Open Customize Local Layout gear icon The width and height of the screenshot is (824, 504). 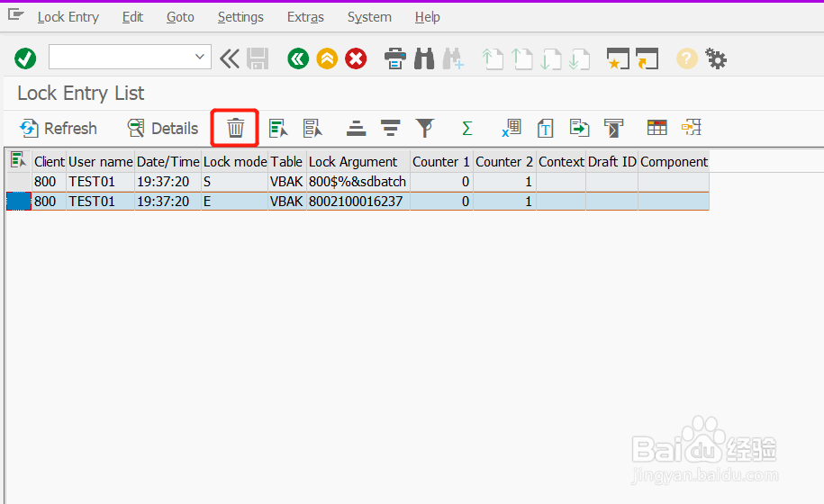point(716,58)
